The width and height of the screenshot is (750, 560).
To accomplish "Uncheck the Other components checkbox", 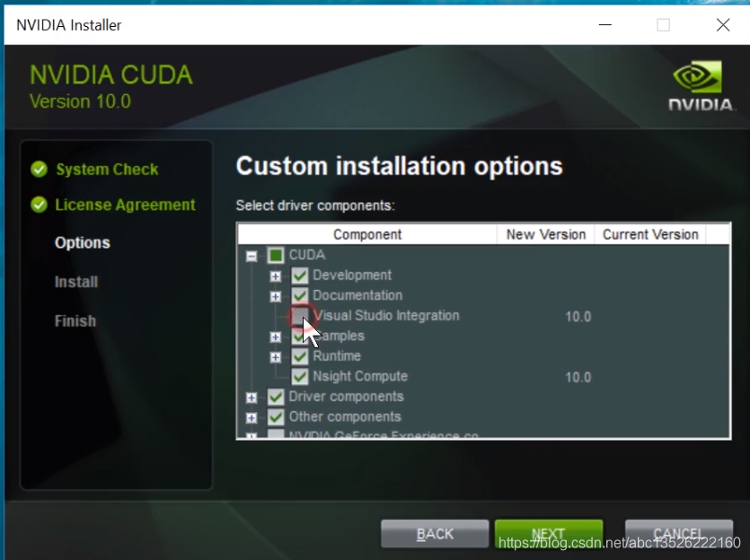I will (x=276, y=416).
